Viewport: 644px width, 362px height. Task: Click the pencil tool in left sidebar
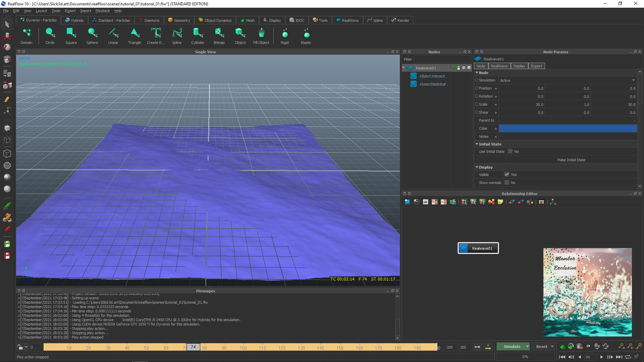[7, 100]
